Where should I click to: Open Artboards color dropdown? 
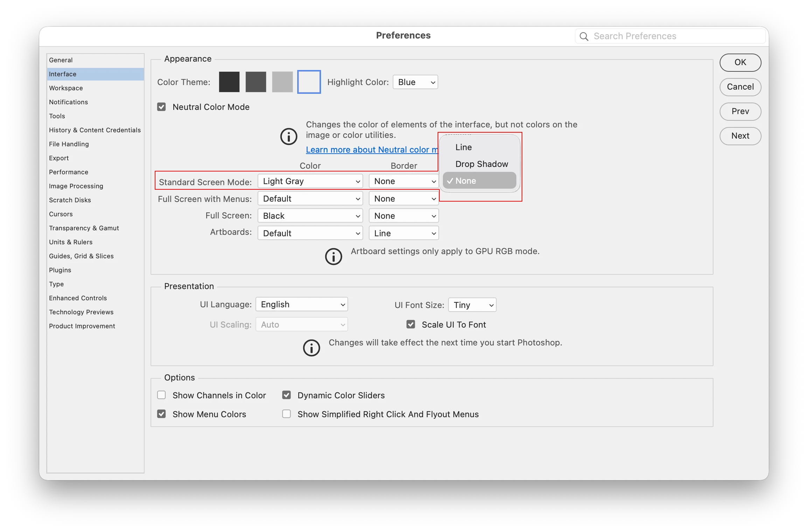(x=310, y=233)
